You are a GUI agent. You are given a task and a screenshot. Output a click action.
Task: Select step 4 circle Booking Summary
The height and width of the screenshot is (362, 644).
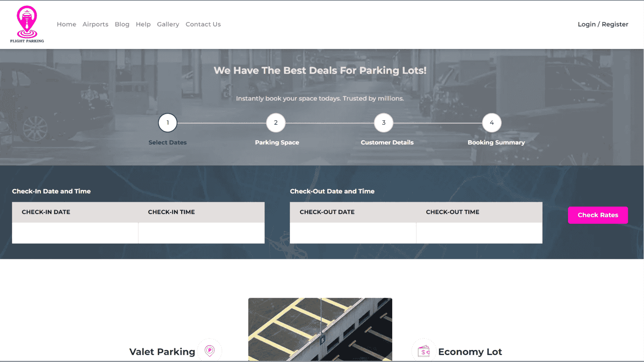coord(492,123)
